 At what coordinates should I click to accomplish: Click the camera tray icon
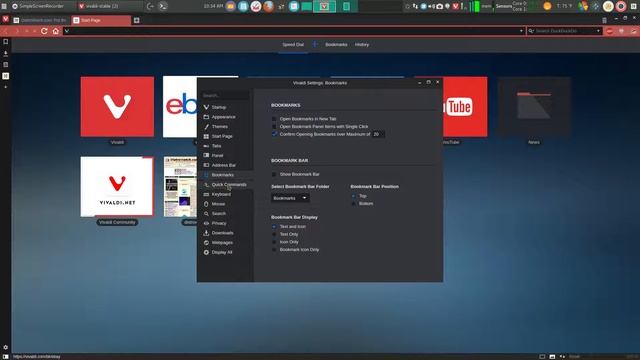click(439, 6)
